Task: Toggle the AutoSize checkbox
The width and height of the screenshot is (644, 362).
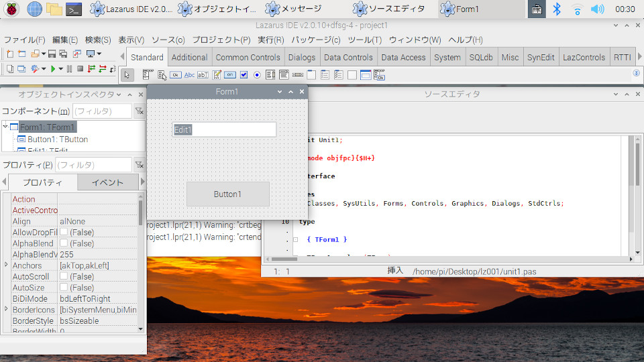Action: [x=64, y=288]
